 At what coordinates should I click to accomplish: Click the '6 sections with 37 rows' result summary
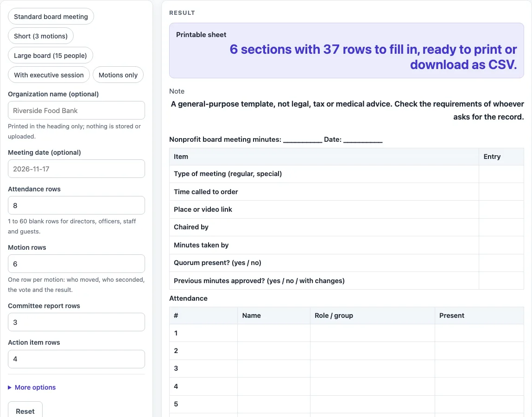(373, 57)
